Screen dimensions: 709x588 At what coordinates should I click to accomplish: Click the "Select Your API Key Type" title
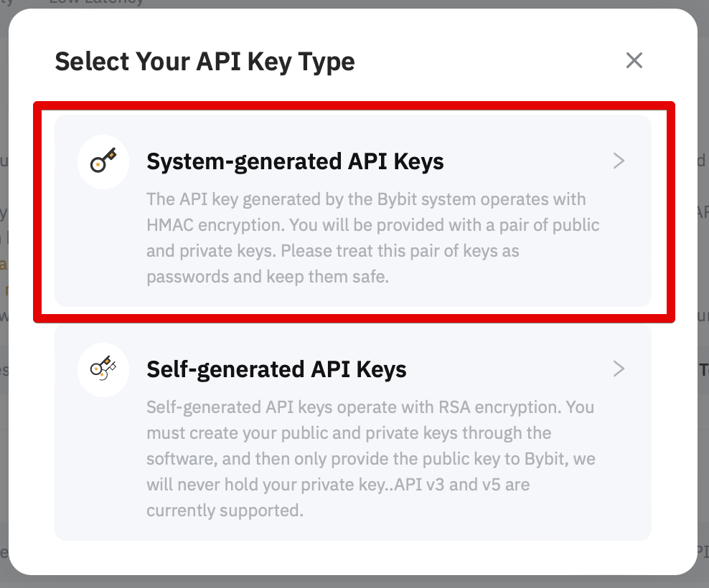click(205, 61)
